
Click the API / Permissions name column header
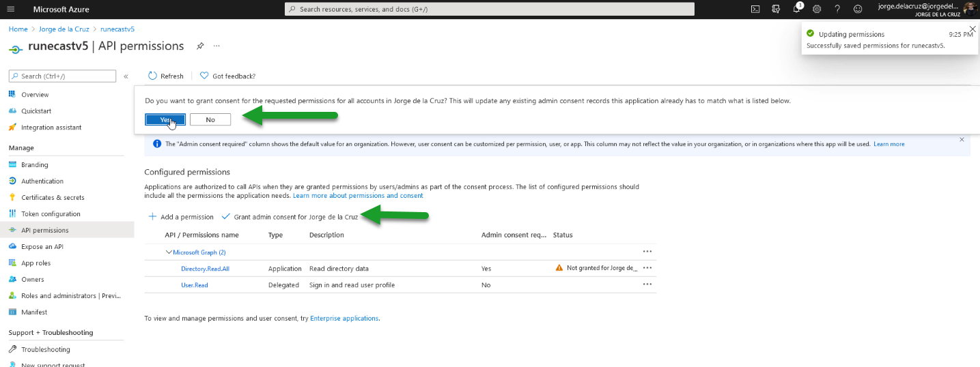tap(201, 235)
